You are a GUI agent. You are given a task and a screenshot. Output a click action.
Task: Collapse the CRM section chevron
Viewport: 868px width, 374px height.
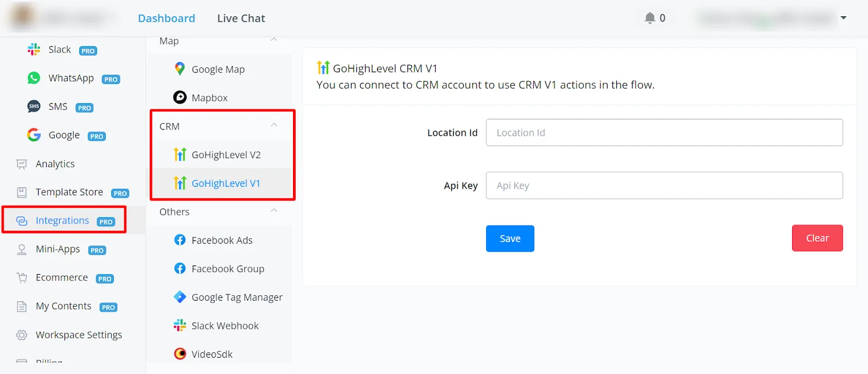pyautogui.click(x=274, y=125)
